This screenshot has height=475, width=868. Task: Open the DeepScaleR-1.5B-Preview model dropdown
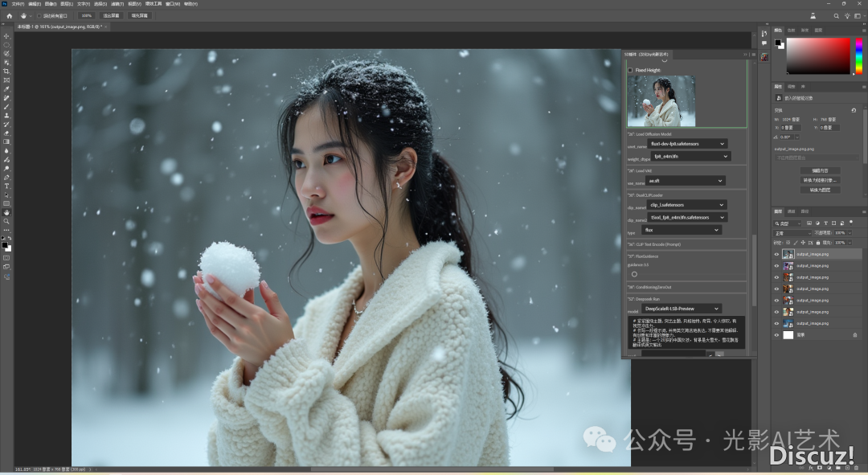pyautogui.click(x=682, y=309)
